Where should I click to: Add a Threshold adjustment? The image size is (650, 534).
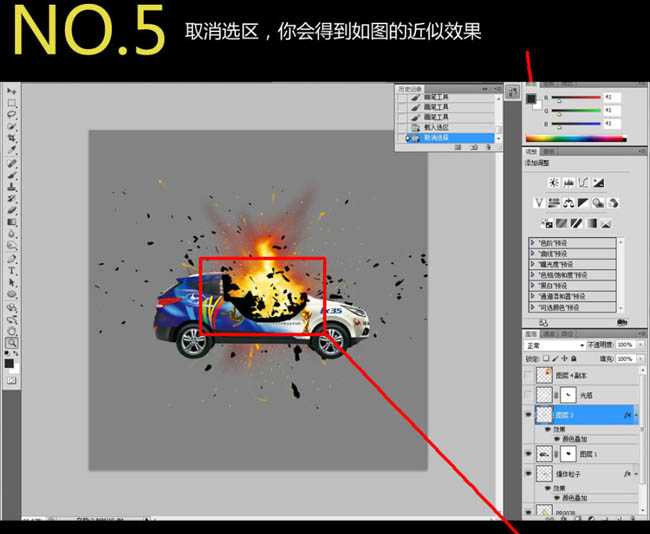click(577, 223)
